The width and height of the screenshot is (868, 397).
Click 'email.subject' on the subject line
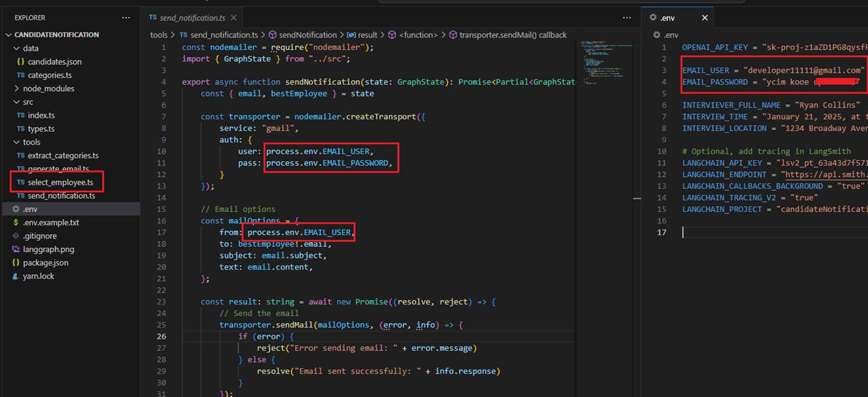292,255
